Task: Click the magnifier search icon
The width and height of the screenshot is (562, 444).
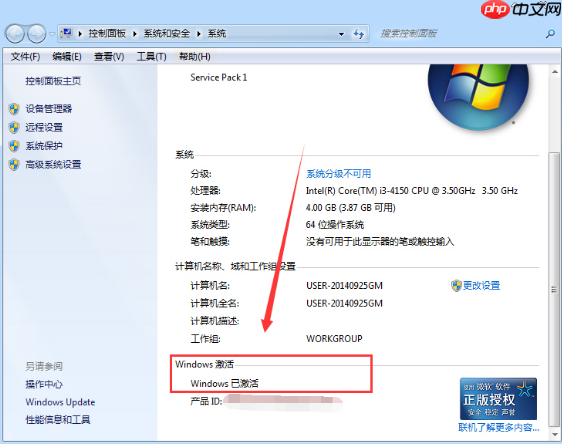Action: pos(550,34)
